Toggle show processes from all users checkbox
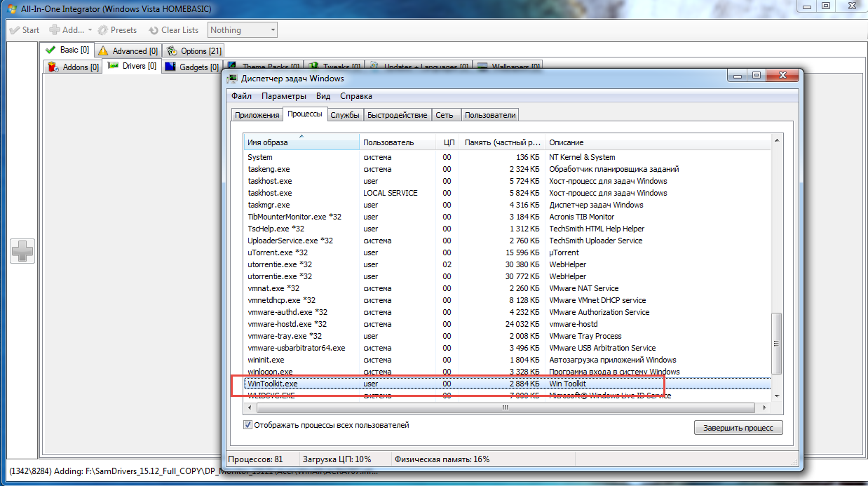 [247, 425]
